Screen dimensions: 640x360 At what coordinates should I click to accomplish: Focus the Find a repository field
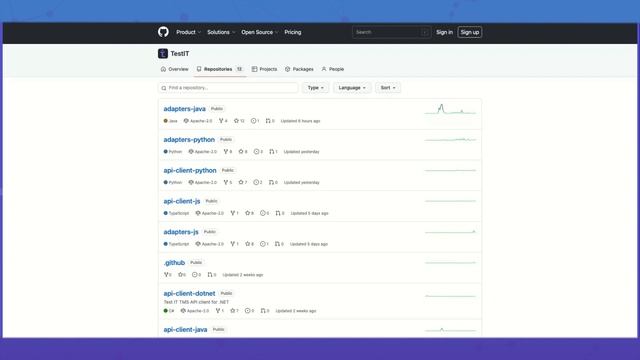(228, 88)
